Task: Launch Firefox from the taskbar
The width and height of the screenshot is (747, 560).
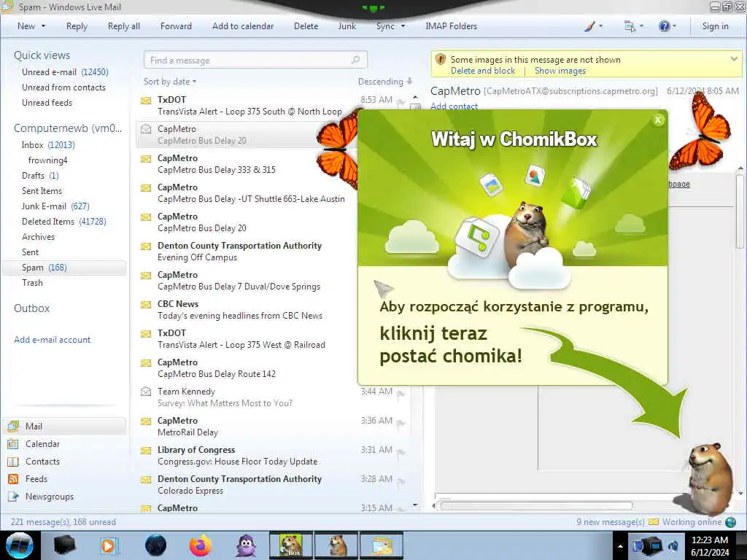Action: pyautogui.click(x=201, y=545)
